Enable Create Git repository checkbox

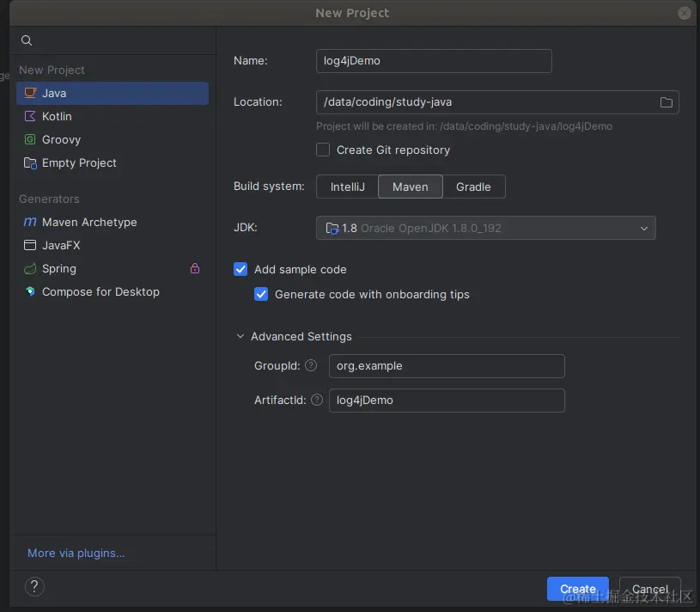tap(323, 150)
